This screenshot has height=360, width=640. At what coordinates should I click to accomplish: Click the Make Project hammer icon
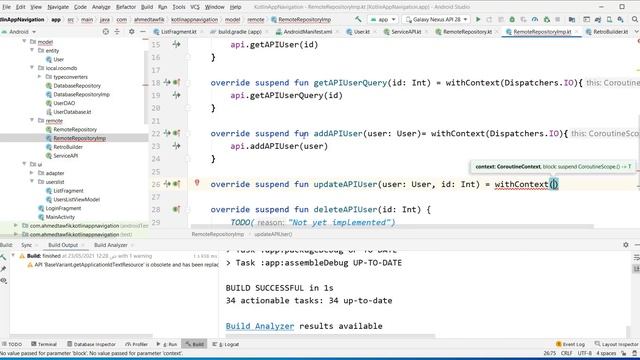(358, 19)
